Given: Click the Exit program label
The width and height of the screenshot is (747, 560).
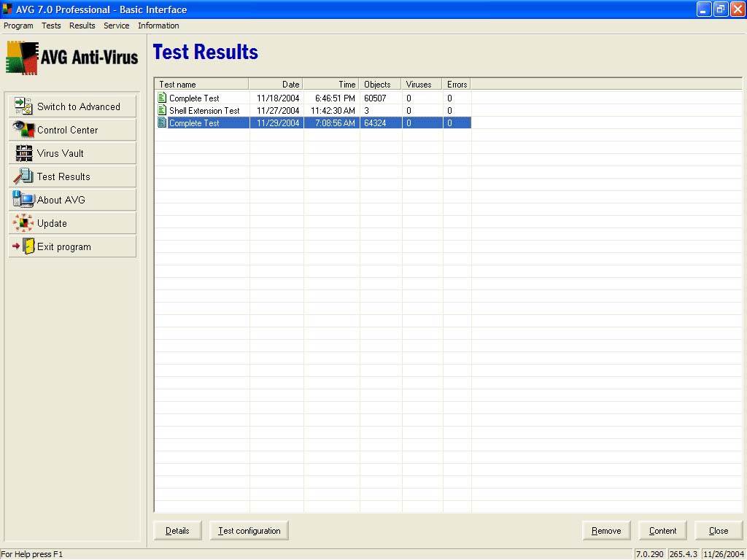Looking at the screenshot, I should (64, 246).
